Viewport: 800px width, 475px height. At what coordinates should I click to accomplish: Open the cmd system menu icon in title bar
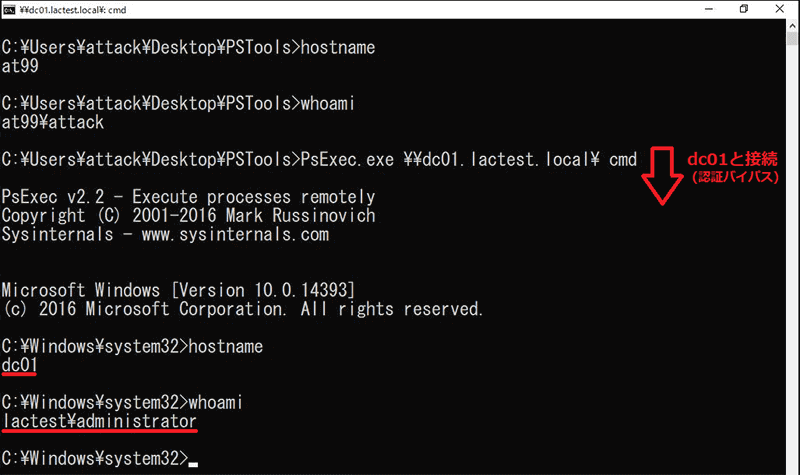[x=9, y=10]
